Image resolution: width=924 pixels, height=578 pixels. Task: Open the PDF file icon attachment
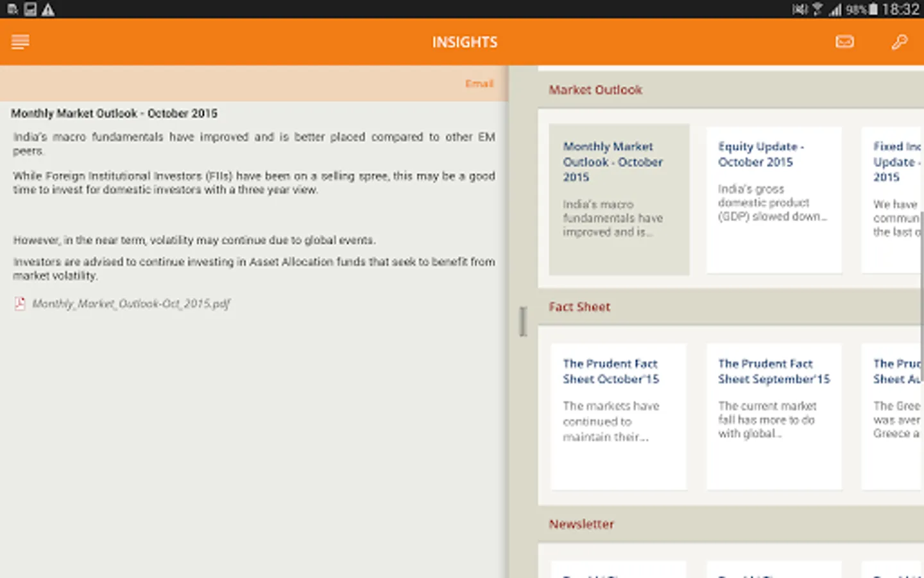(x=20, y=304)
